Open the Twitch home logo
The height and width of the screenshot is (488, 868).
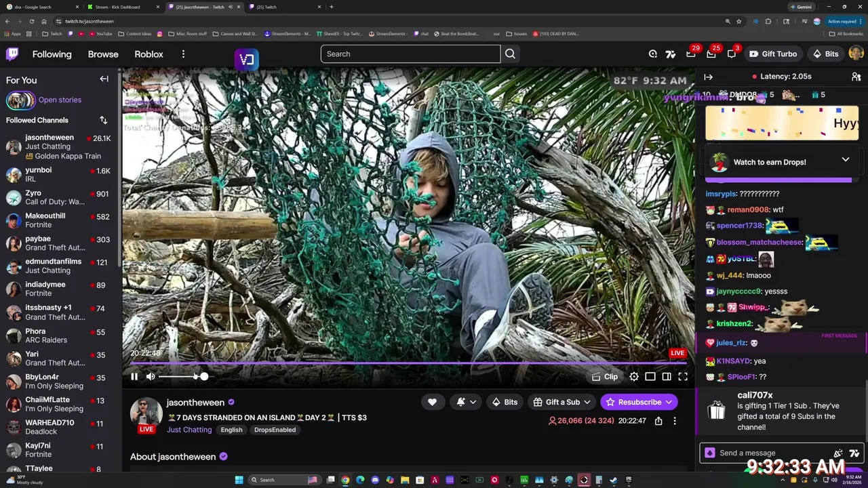click(x=12, y=54)
